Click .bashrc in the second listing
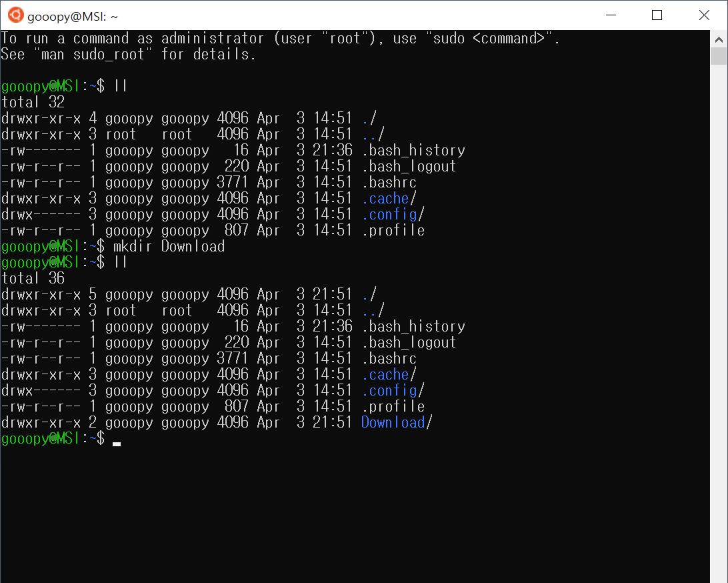This screenshot has width=728, height=583. 389,358
